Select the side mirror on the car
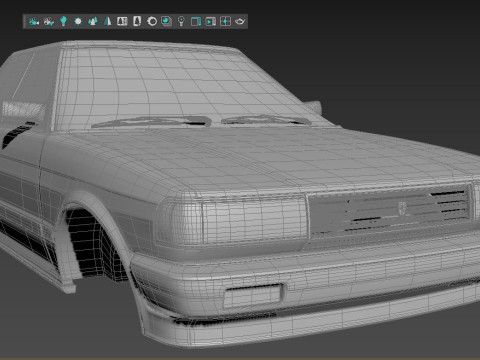The width and height of the screenshot is (480, 360). 313,107
